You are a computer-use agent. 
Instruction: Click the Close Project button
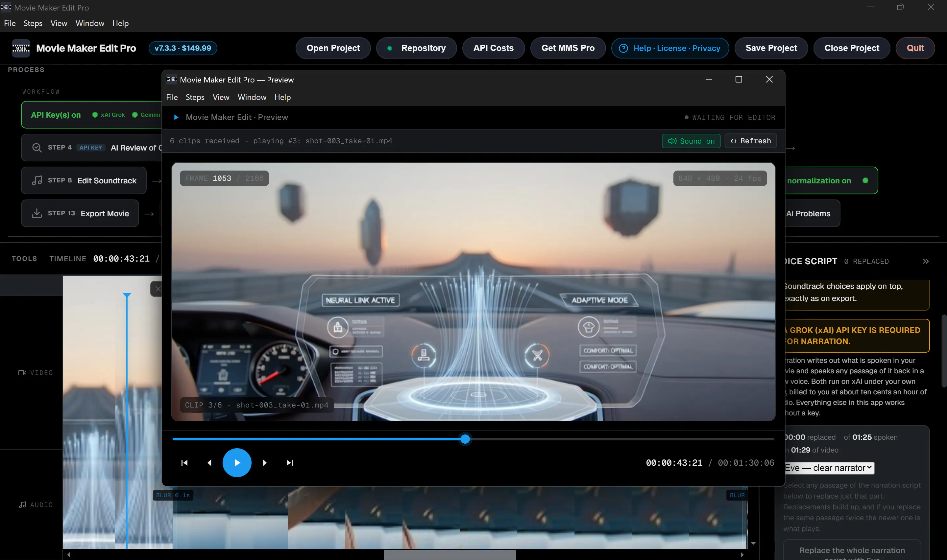click(x=852, y=48)
